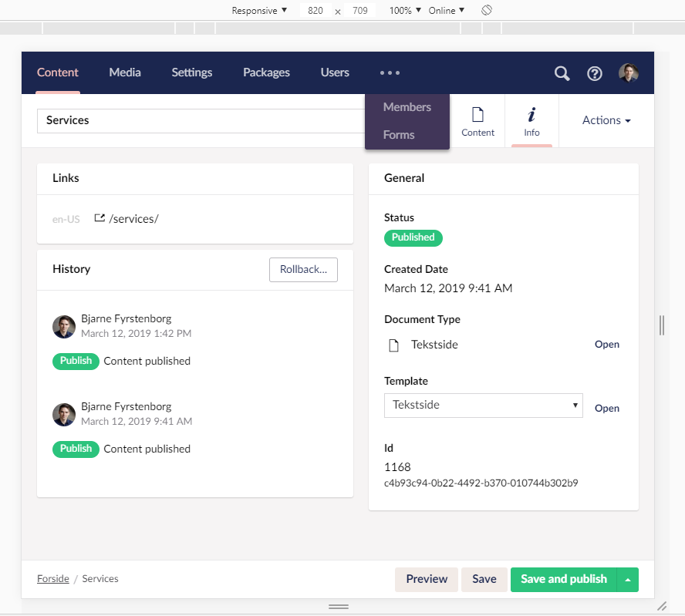Image resolution: width=685 pixels, height=616 pixels.
Task: Click the Tekstside document type icon
Action: point(393,345)
